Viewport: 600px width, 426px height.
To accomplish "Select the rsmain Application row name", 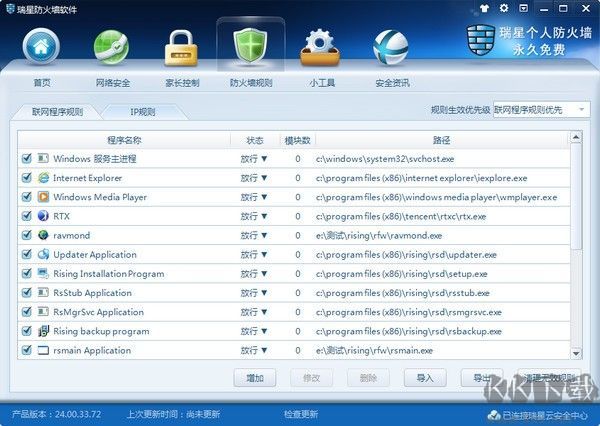I will [92, 350].
